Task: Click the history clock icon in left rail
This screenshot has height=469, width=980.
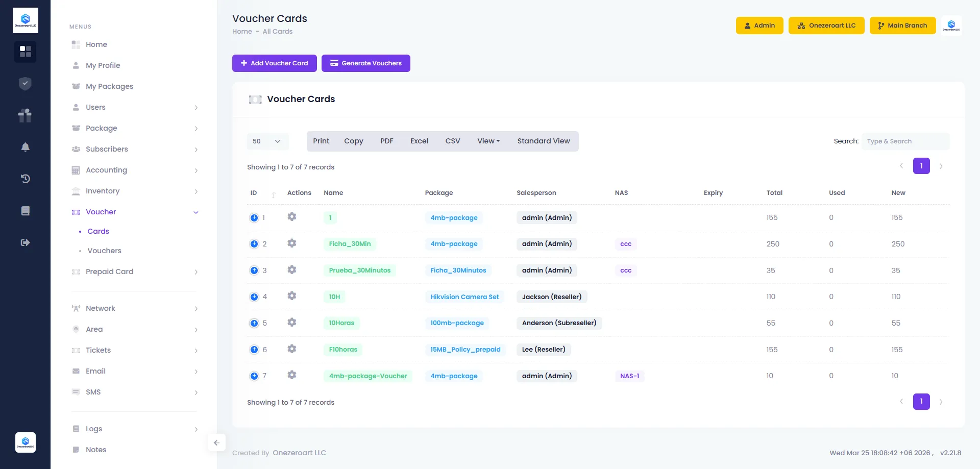Action: coord(25,179)
